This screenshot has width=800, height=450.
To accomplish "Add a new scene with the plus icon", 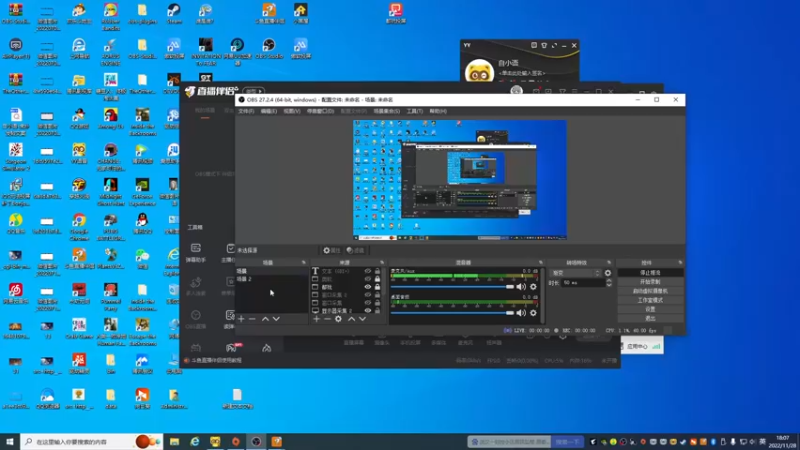I will click(x=241, y=319).
